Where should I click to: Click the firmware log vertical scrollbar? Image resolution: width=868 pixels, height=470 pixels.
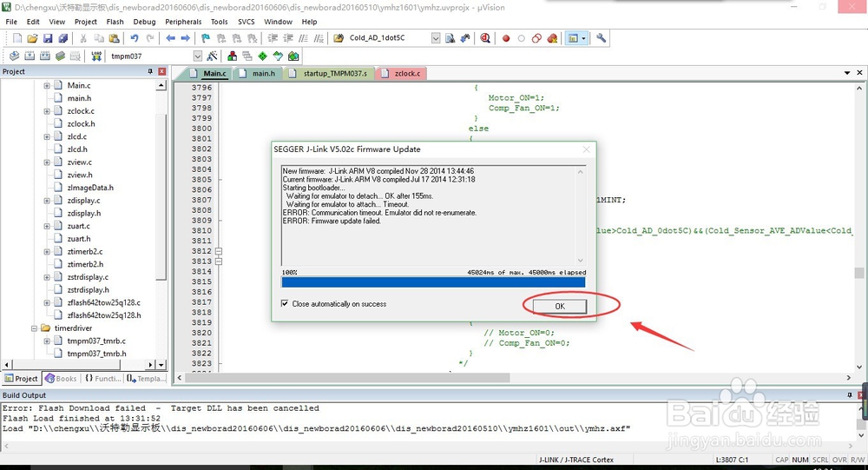(580, 216)
